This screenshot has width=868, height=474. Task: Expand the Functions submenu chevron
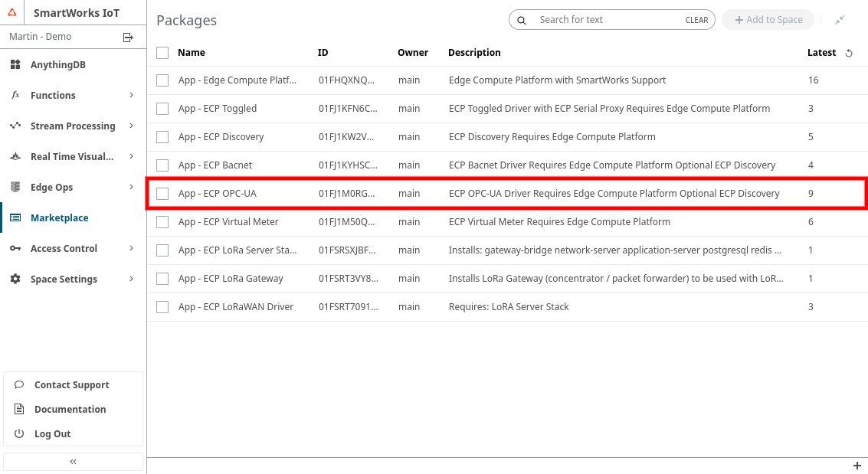pos(131,95)
